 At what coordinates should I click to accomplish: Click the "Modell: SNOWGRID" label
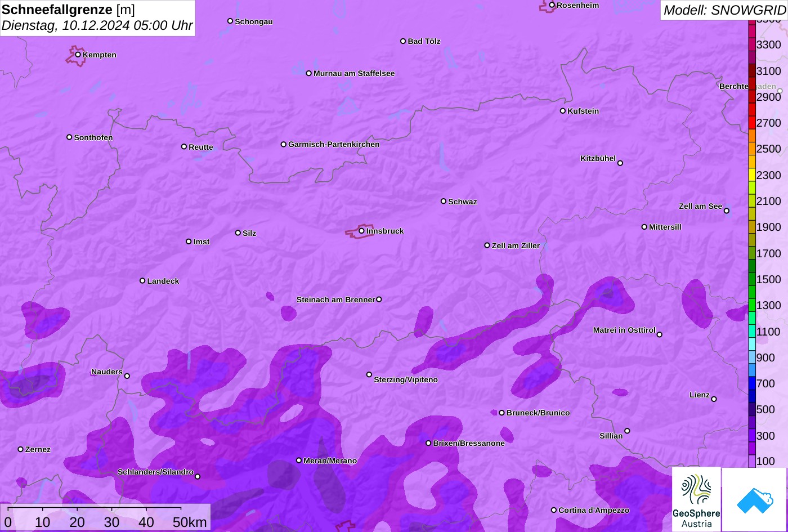(x=724, y=10)
